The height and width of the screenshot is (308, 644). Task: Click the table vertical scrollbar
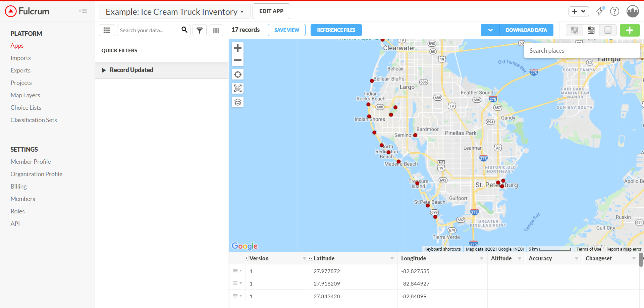641,260
